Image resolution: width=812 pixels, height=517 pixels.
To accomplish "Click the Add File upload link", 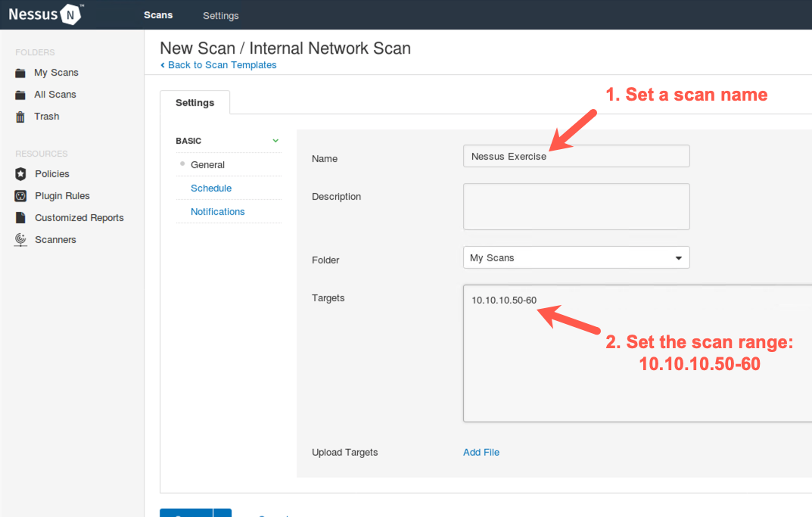I will [481, 453].
